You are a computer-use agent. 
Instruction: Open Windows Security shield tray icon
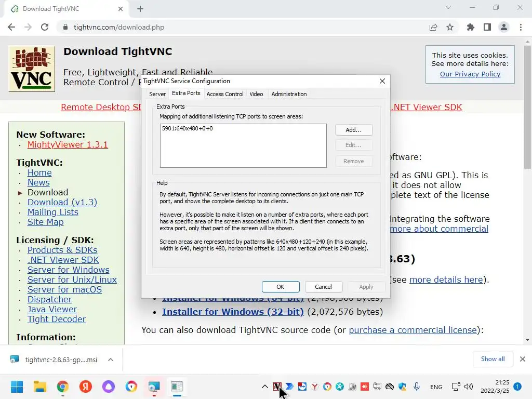click(403, 387)
